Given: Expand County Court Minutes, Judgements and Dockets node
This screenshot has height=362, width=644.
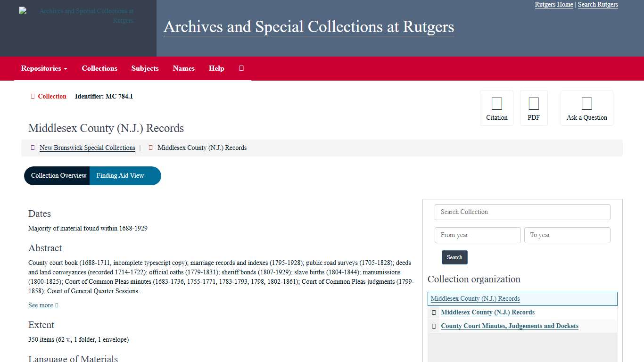Looking at the screenshot, I should (x=434, y=326).
